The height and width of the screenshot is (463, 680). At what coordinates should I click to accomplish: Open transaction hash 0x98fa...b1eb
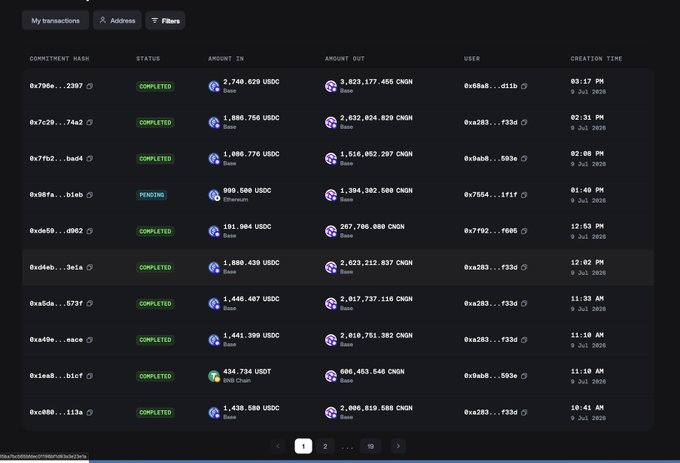(x=56, y=195)
